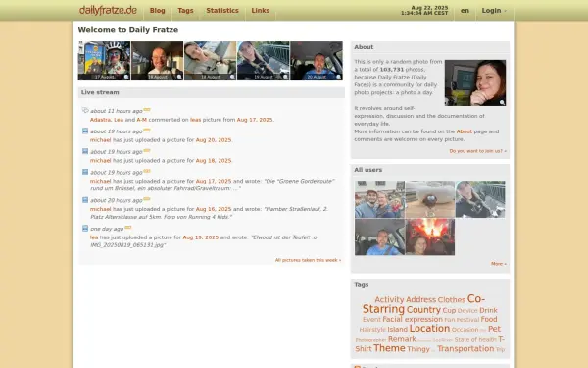Image resolution: width=588 pixels, height=368 pixels.
Task: Follow 'All pictures taken this week »' link
Action: click(308, 260)
